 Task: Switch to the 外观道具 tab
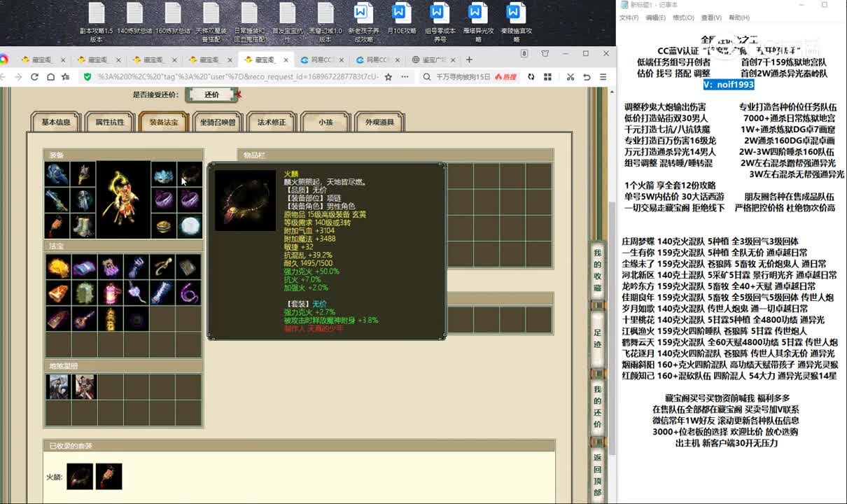379,122
